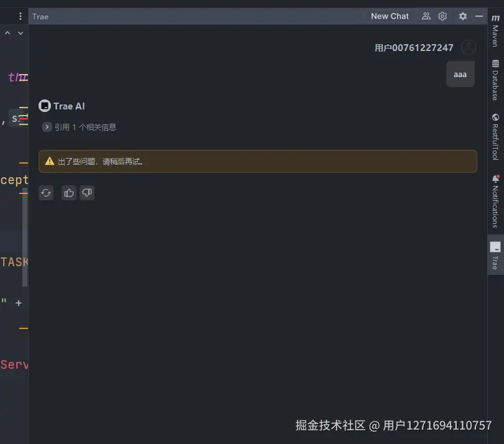Start a New Chat in Trae

[390, 16]
